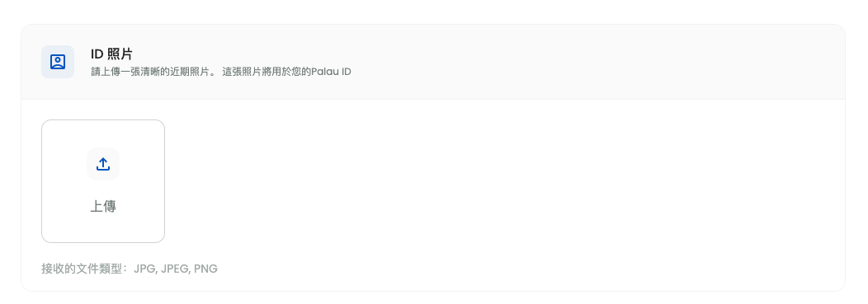Viewport: 868px width, 304px height.
Task: Open the 上傳 upload box
Action: (103, 181)
